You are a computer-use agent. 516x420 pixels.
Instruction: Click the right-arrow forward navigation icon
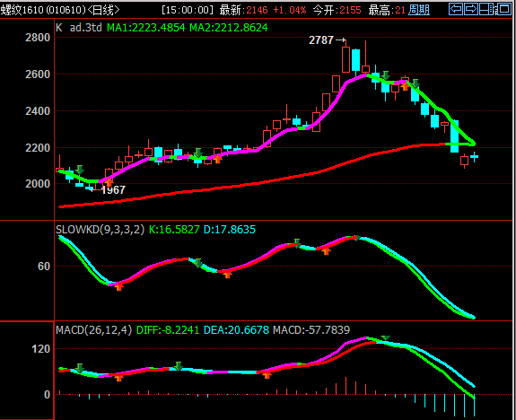click(x=471, y=9)
